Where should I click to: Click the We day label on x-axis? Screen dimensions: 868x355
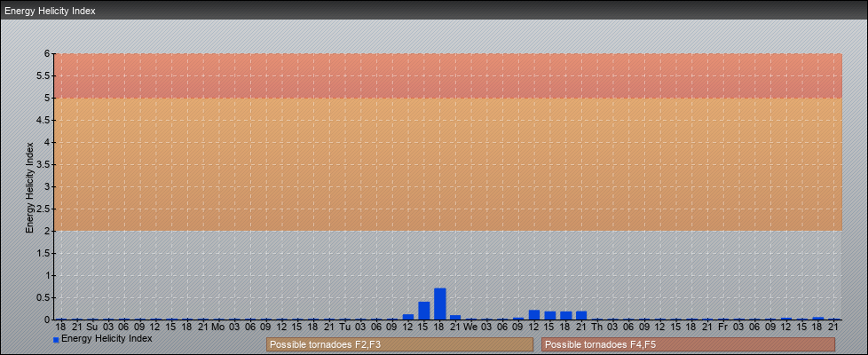[470, 327]
